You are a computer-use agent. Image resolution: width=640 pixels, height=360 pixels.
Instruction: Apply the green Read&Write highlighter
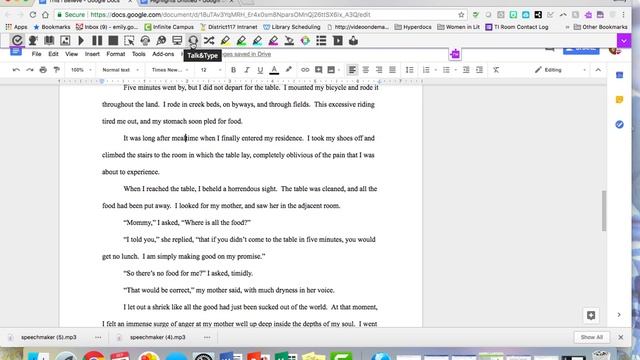(x=241, y=40)
